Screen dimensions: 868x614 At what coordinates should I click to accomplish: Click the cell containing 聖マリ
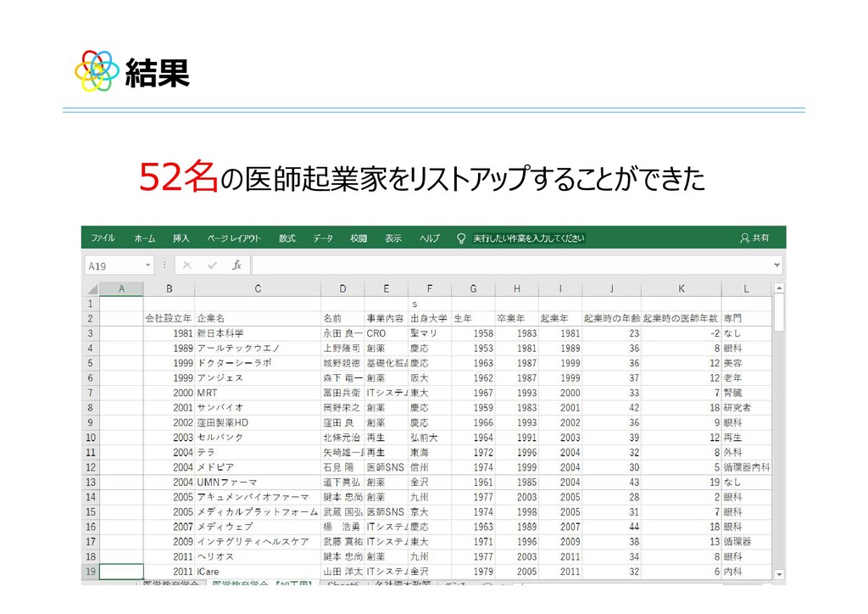point(429,333)
